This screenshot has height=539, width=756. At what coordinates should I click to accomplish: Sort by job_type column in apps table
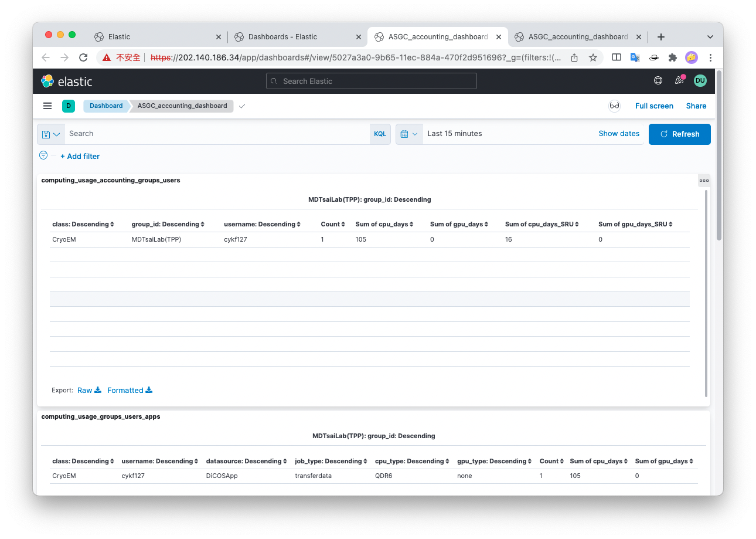[x=331, y=461]
